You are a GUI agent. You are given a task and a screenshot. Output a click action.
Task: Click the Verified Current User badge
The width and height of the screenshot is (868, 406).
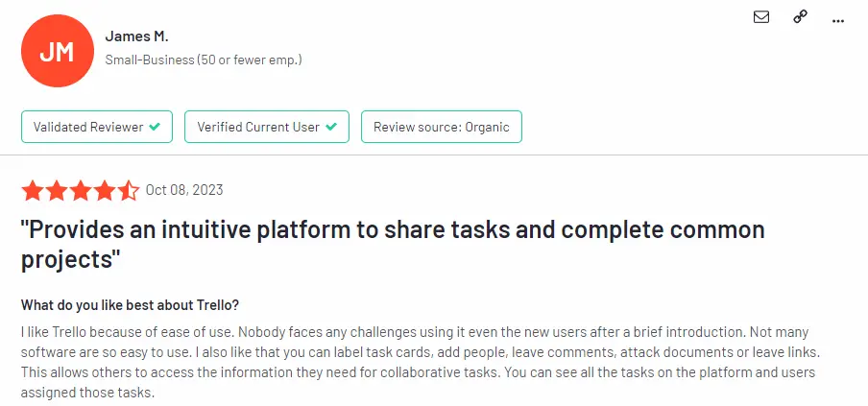[x=267, y=127]
